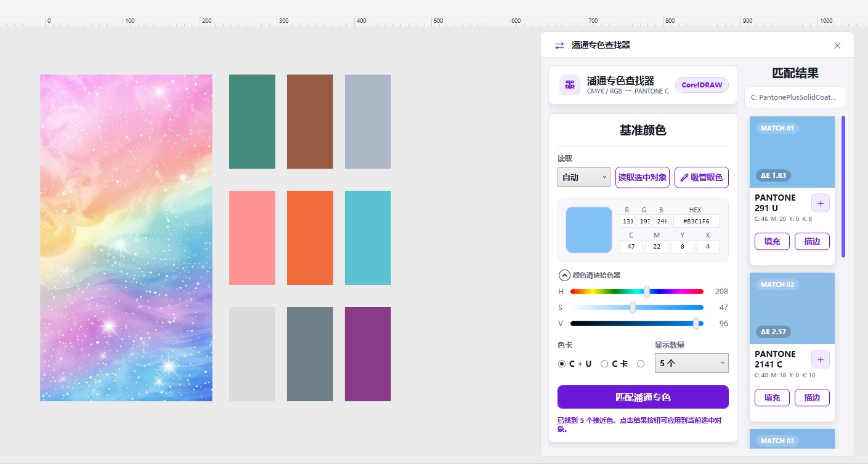Screen dimensions: 868x464
Task: Click the swap arrows icon in panel title
Action: coord(559,45)
